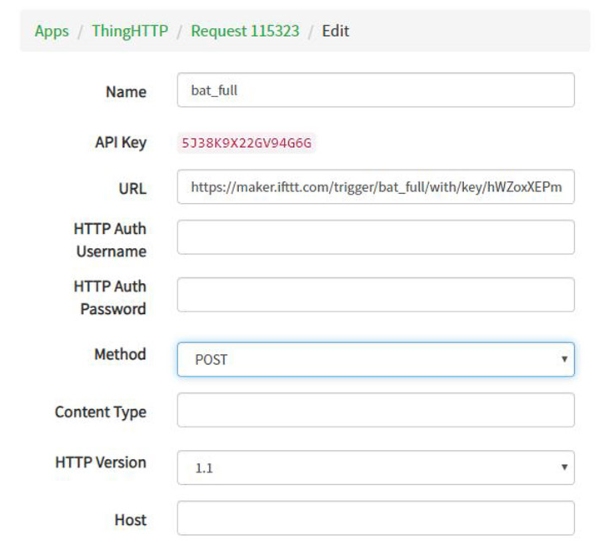Click the Host field label

[129, 519]
